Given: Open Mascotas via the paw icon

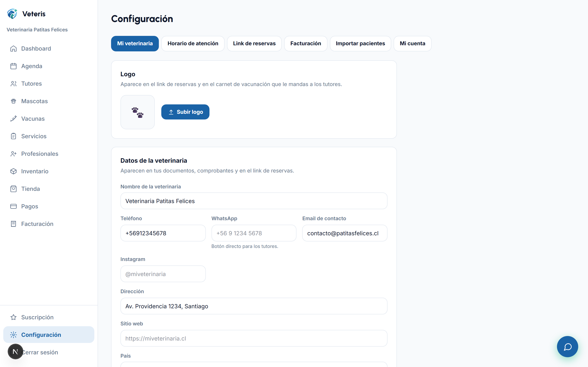Looking at the screenshot, I should [x=13, y=101].
